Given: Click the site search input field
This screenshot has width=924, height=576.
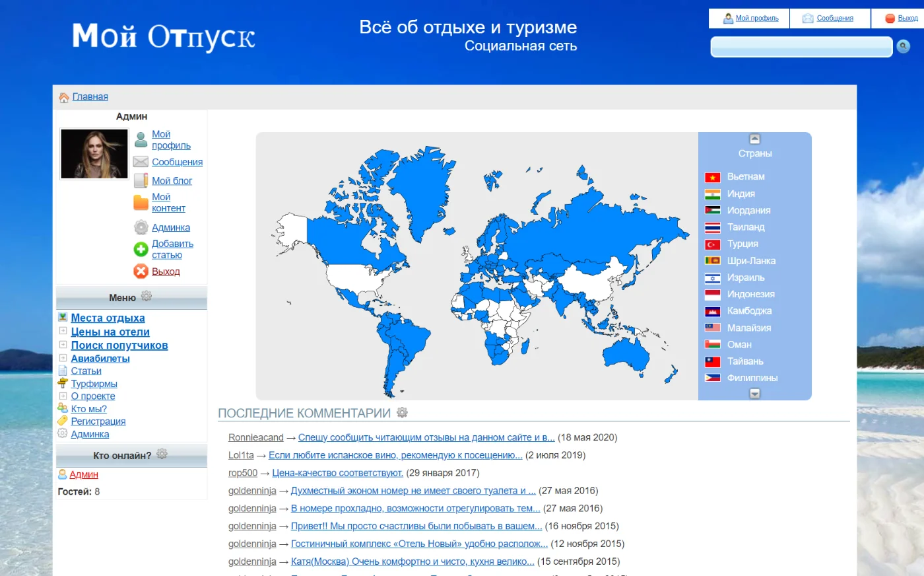Looking at the screenshot, I should coord(801,47).
